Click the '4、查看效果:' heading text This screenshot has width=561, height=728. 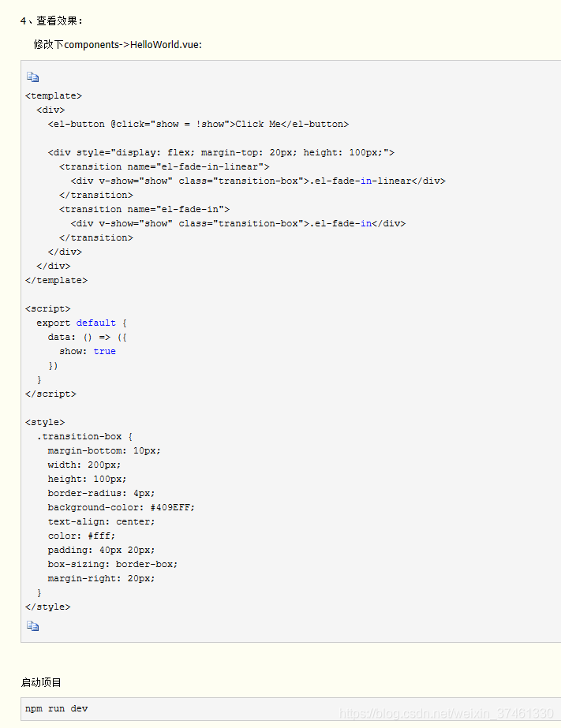click(51, 21)
